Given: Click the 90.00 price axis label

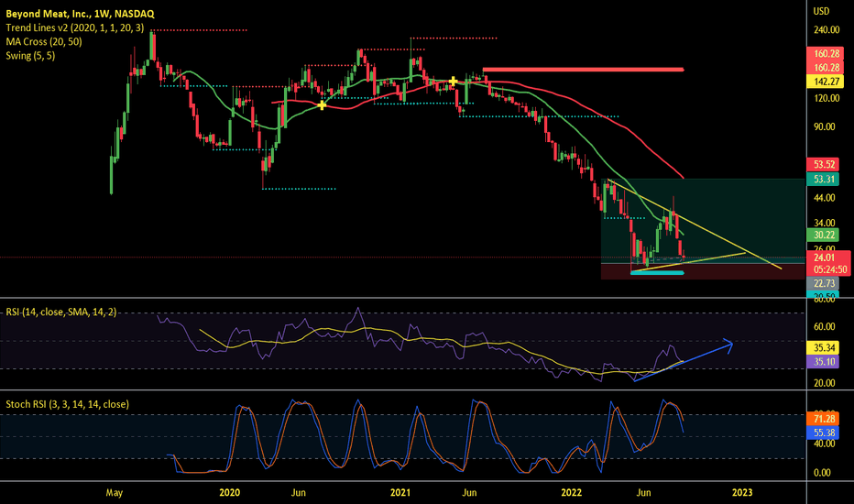Looking at the screenshot, I should [824, 126].
